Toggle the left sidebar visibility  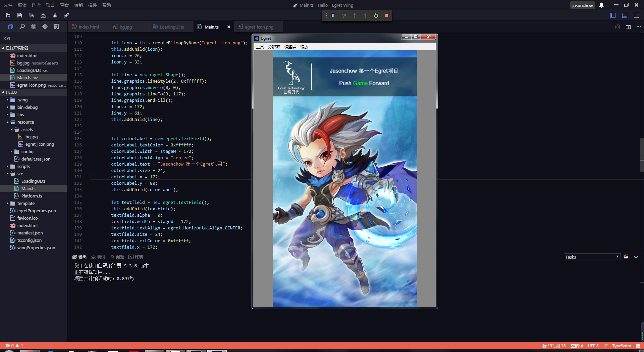(x=613, y=15)
